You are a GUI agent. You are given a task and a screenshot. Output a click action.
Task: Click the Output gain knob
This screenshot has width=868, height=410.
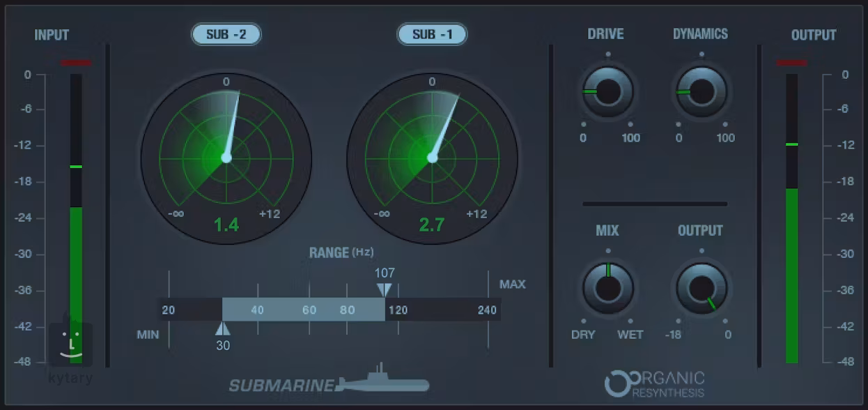(x=701, y=288)
